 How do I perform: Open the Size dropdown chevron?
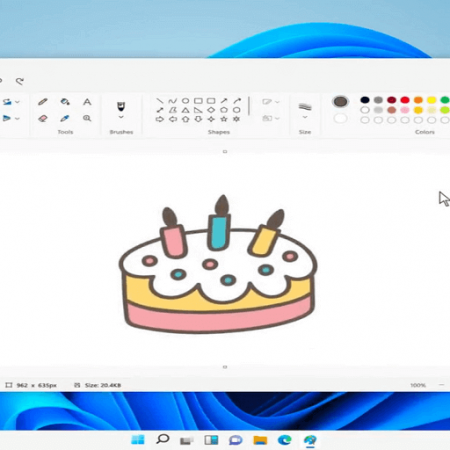click(x=305, y=117)
